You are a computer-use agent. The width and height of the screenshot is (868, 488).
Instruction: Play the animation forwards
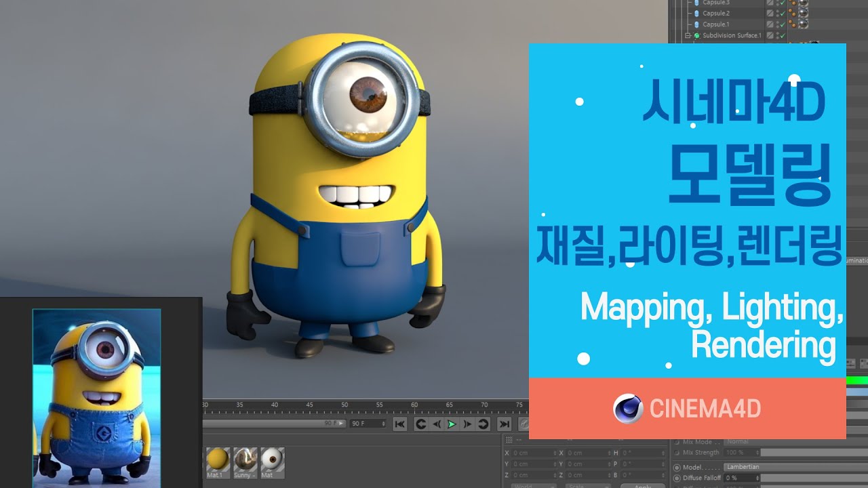pyautogui.click(x=452, y=424)
